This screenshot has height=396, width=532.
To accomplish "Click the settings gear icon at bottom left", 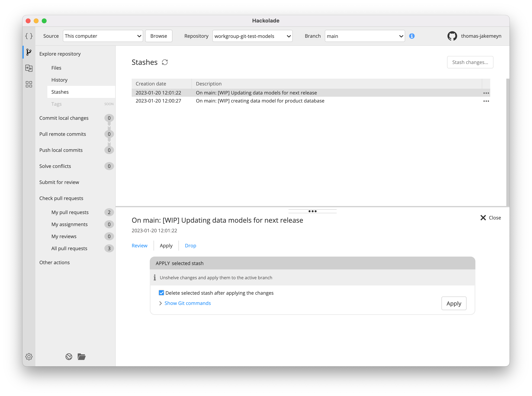I will (29, 356).
